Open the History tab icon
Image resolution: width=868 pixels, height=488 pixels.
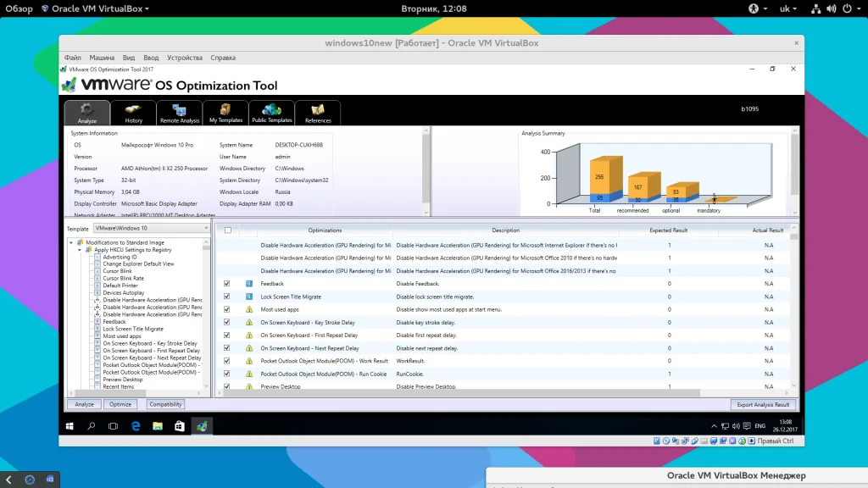(133, 109)
